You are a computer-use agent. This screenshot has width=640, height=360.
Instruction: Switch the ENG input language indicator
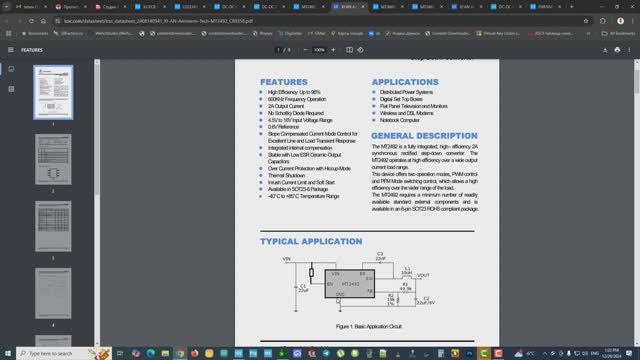coord(595,353)
